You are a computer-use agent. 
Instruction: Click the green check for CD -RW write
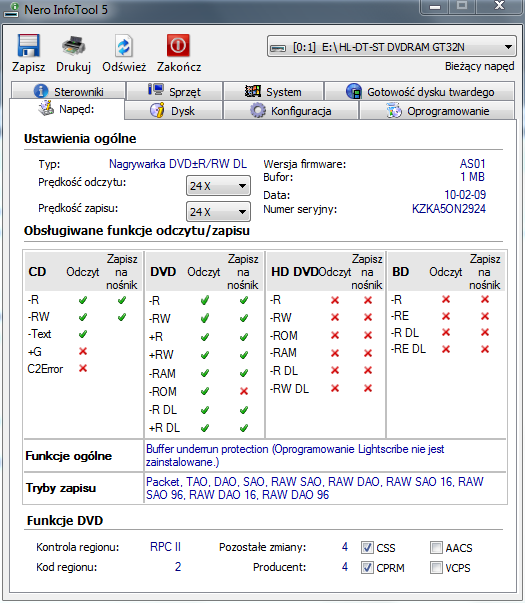122,317
